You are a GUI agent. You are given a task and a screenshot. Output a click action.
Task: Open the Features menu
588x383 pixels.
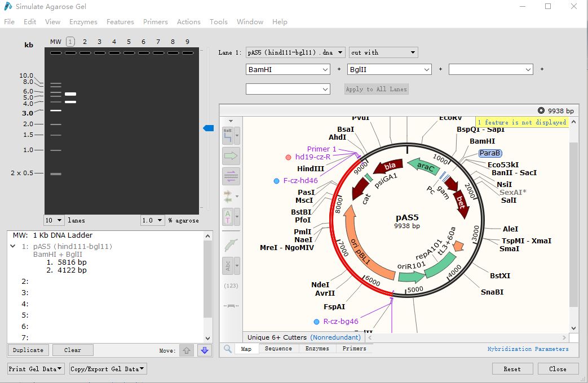[120, 22]
